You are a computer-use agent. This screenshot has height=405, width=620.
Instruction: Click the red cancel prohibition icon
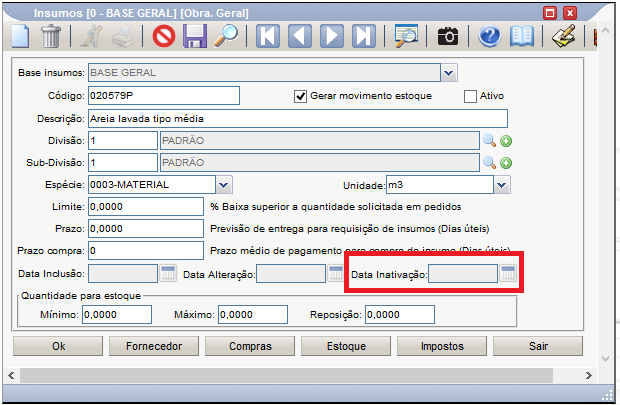164,36
